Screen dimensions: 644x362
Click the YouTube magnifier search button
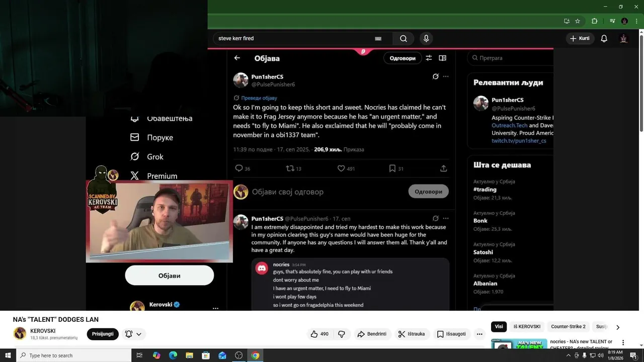pyautogui.click(x=404, y=38)
